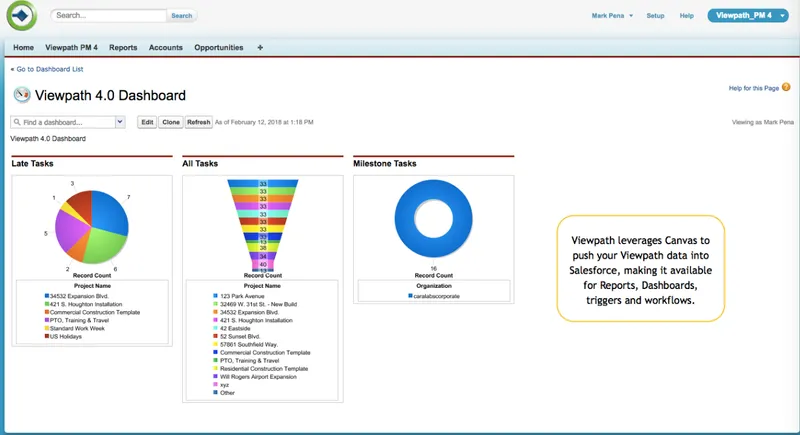Clone the dashboard
The width and height of the screenshot is (800, 435).
point(171,122)
